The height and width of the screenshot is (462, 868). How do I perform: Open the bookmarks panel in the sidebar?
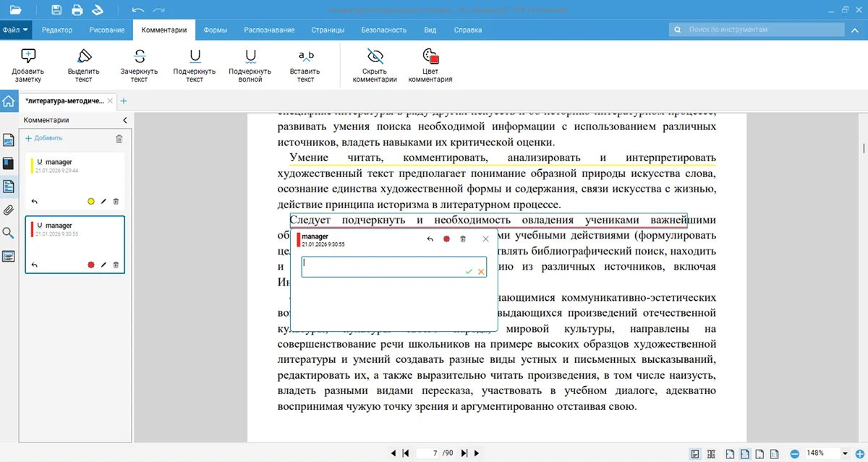pyautogui.click(x=9, y=163)
